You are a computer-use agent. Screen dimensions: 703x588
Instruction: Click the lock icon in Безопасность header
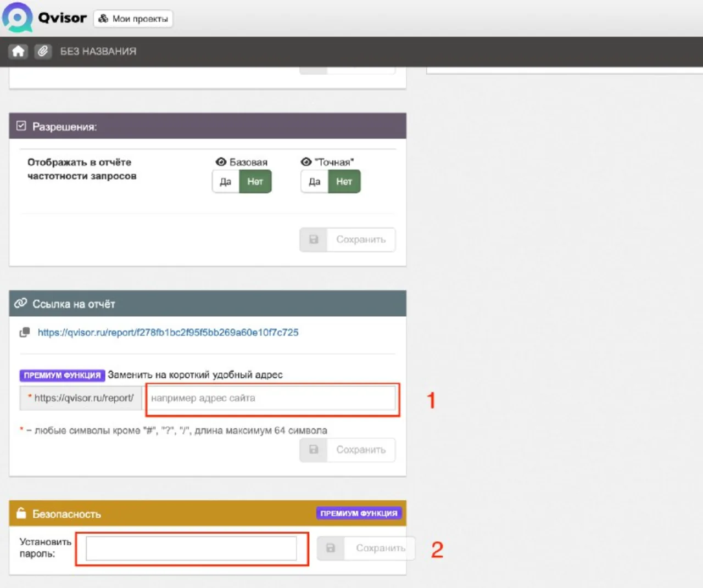(21, 513)
